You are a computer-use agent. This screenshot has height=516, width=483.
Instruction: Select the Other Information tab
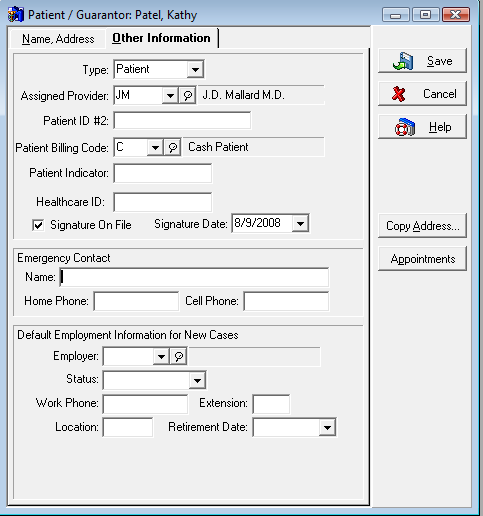[161, 38]
